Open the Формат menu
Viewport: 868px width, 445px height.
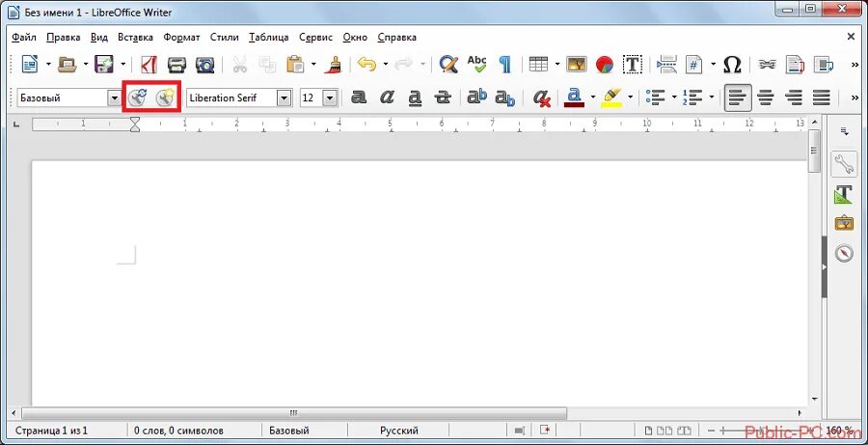181,37
